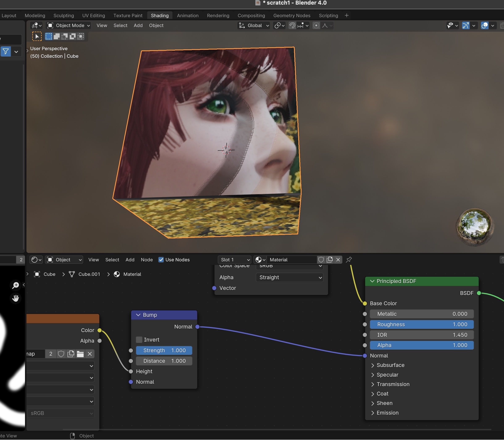Viewport: 504px width, 440px height.
Task: Open the 3D viewport editor type menu
Action: tap(37, 26)
